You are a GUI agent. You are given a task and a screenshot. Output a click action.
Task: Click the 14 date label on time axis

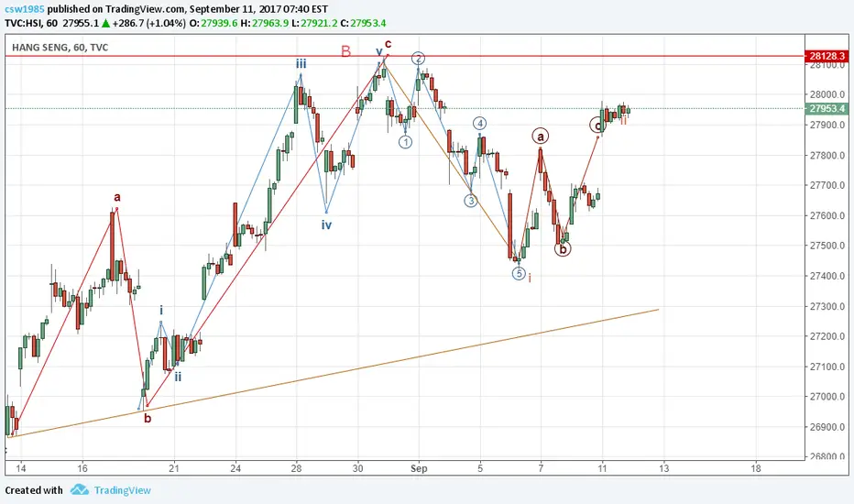[x=21, y=468]
